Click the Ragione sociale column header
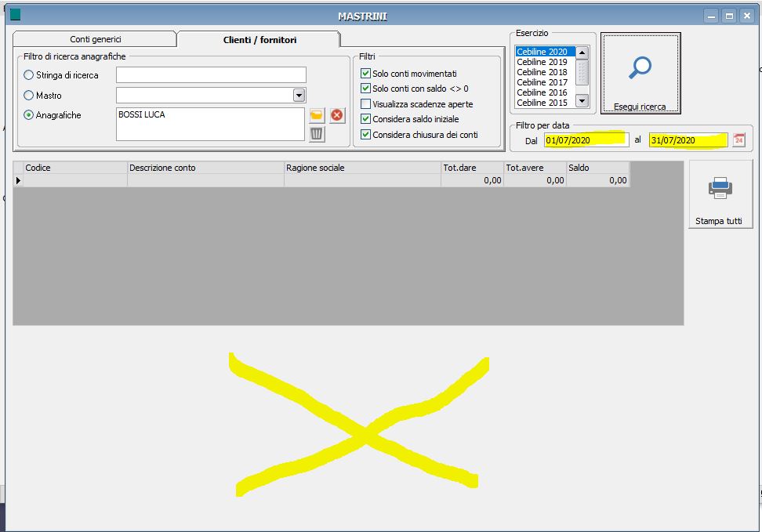The width and height of the screenshot is (762, 532). [x=362, y=168]
